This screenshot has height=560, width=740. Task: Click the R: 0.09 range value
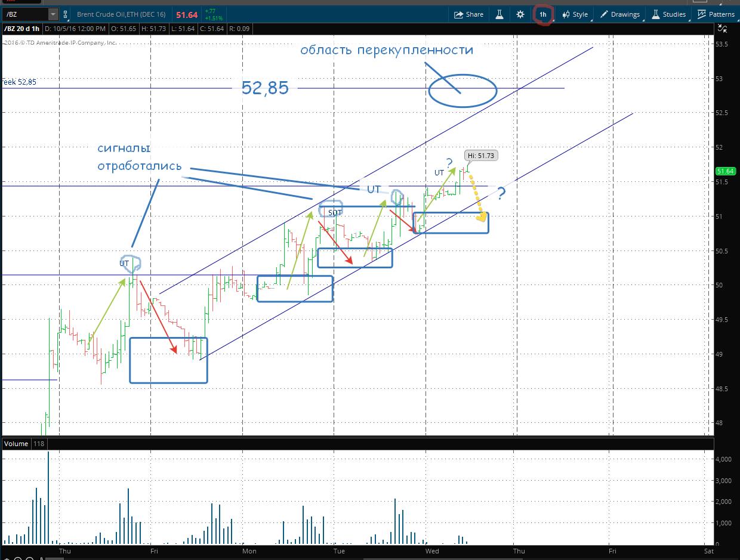239,29
